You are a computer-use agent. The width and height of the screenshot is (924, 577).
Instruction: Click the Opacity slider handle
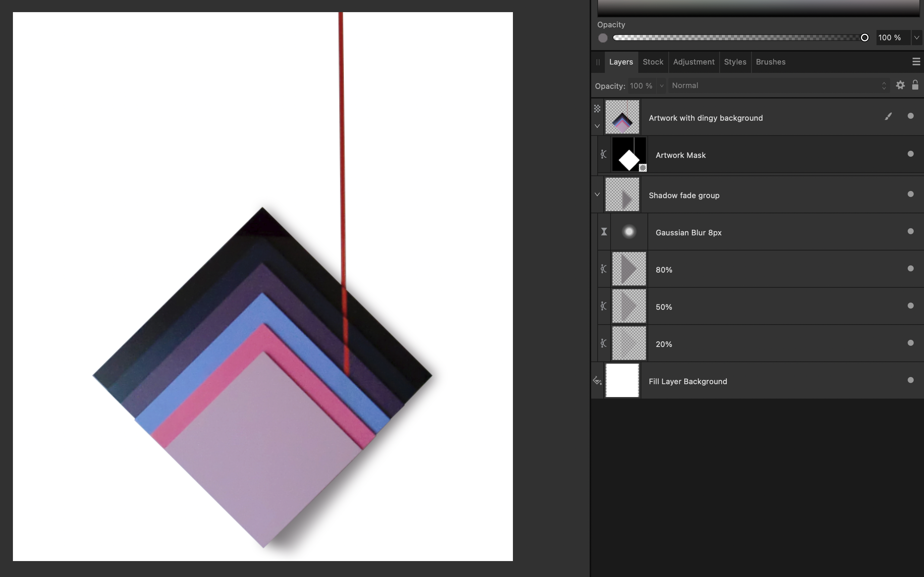pos(864,38)
